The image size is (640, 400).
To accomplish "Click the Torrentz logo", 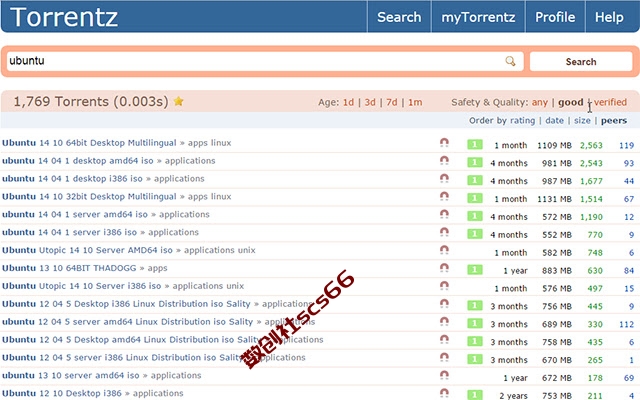I will (x=64, y=17).
